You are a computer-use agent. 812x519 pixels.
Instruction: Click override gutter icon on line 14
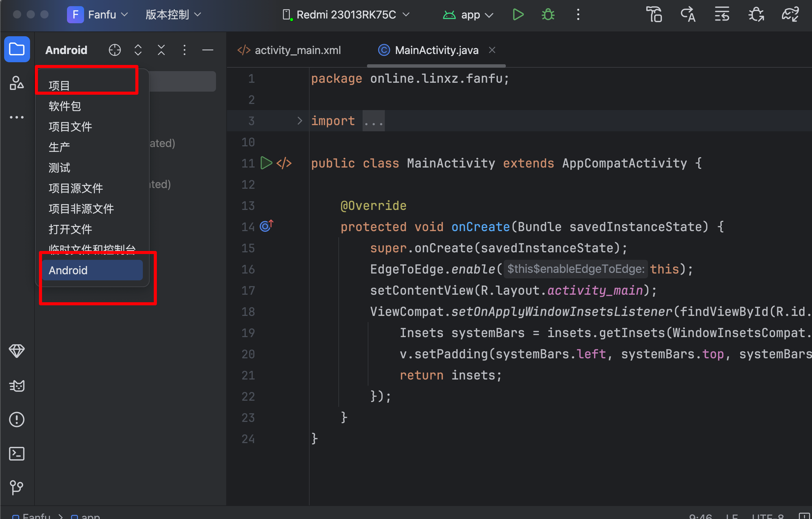pyautogui.click(x=267, y=226)
